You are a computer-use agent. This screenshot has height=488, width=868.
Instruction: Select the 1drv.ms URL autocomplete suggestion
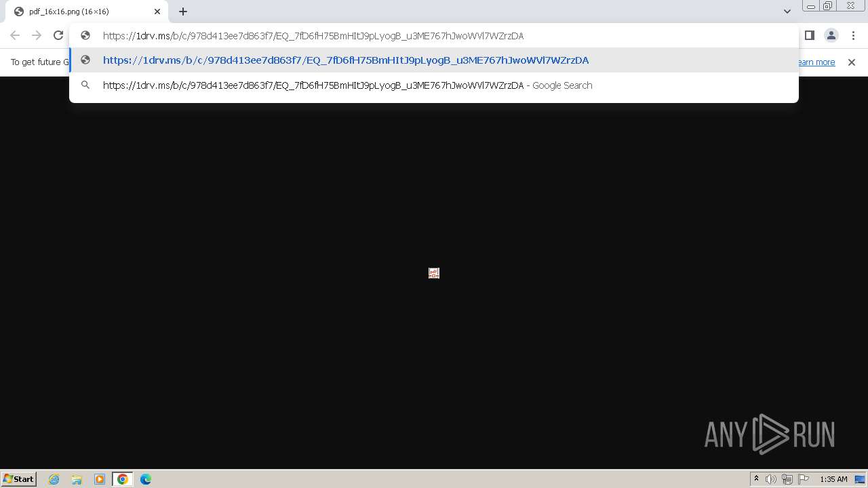[x=434, y=60]
